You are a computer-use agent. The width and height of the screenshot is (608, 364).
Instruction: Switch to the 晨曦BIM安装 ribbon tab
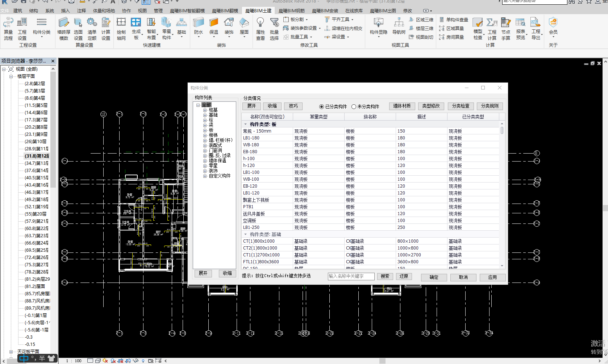click(325, 11)
